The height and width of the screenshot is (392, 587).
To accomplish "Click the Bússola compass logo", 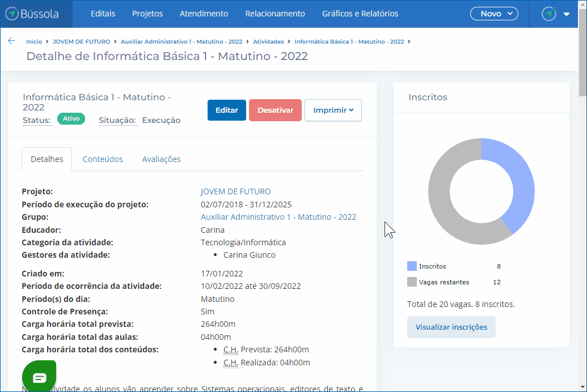I will click(32, 14).
